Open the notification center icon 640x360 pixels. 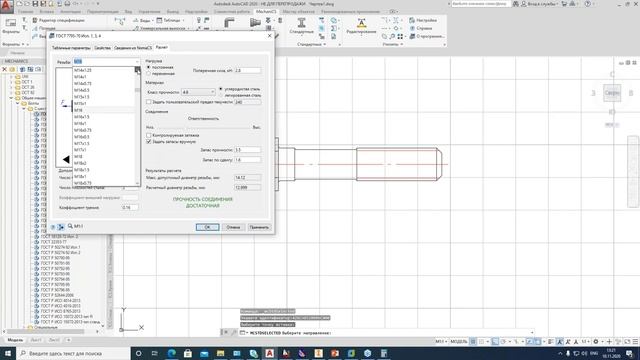tap(630, 353)
